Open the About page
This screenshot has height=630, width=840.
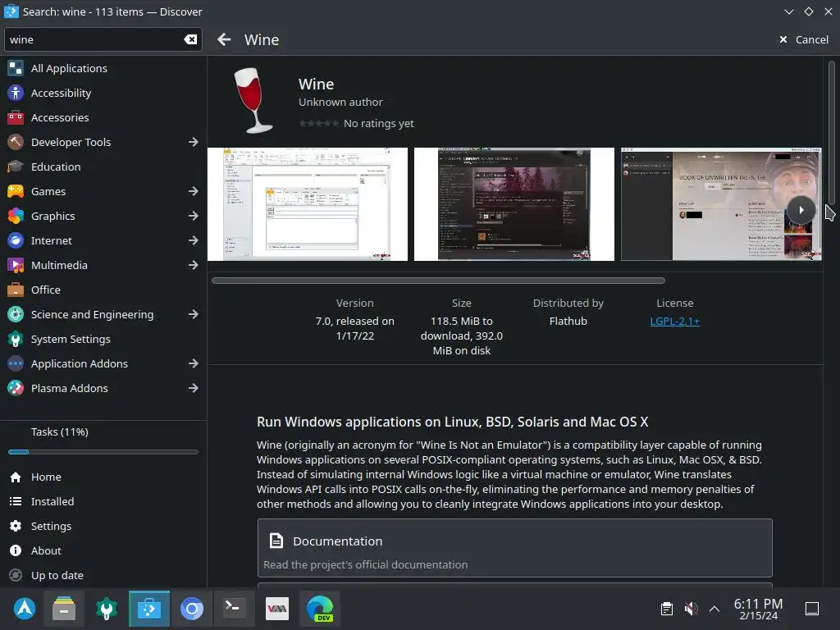coord(103,550)
